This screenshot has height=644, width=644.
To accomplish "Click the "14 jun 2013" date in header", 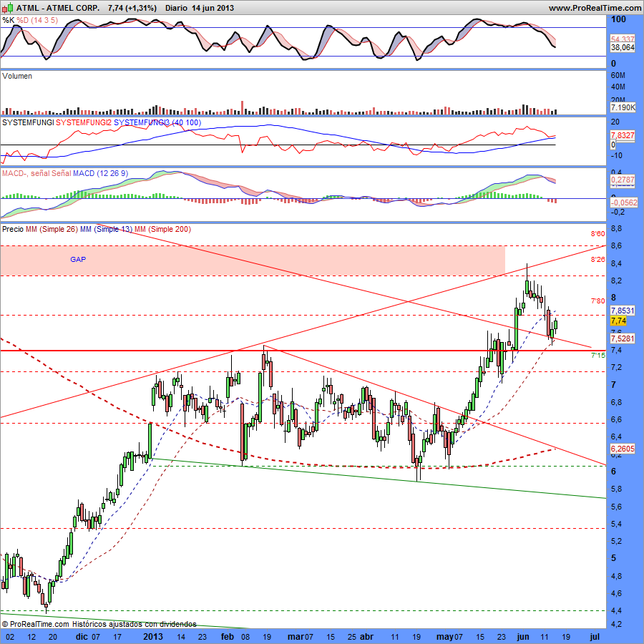I will [x=213, y=8].
